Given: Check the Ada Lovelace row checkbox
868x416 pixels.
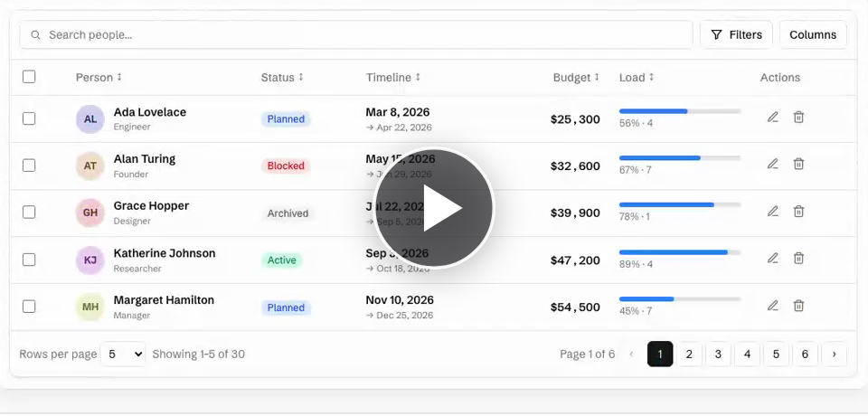Looking at the screenshot, I should point(29,118).
